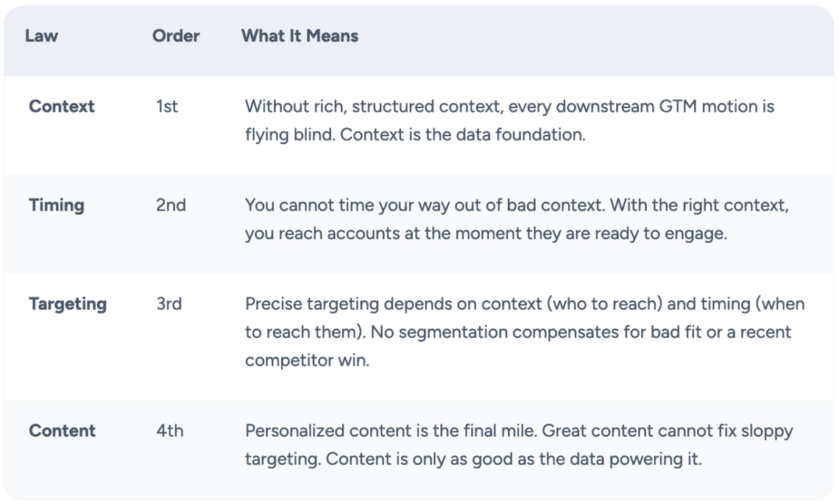Click the "1st" order cell
This screenshot has height=504, width=839.
[x=167, y=107]
